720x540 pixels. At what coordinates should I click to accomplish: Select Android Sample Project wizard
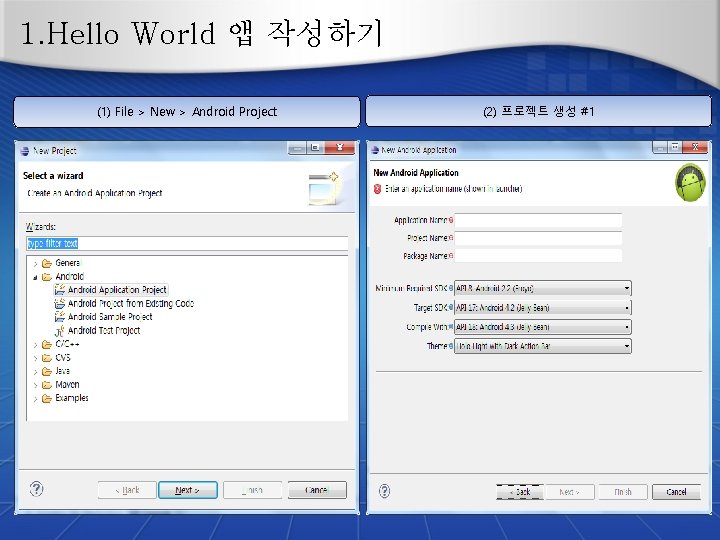pos(110,317)
